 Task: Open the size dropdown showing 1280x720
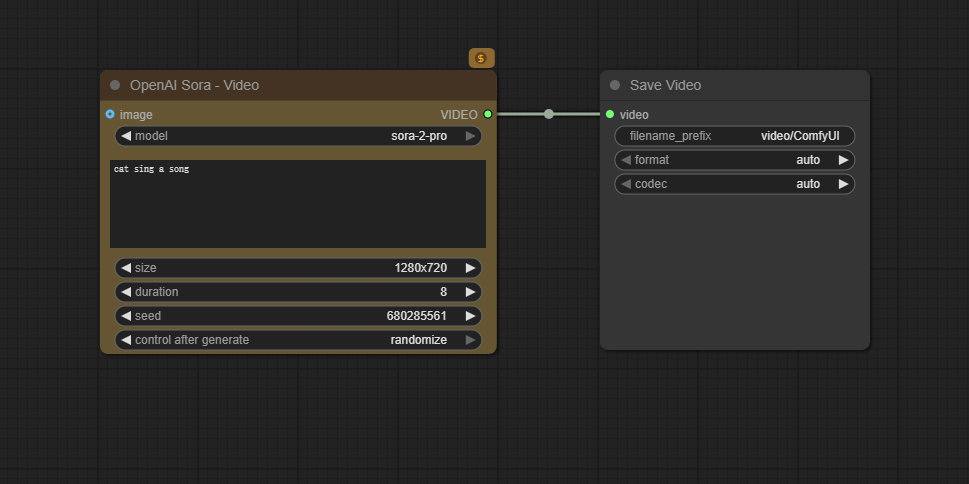tap(300, 268)
